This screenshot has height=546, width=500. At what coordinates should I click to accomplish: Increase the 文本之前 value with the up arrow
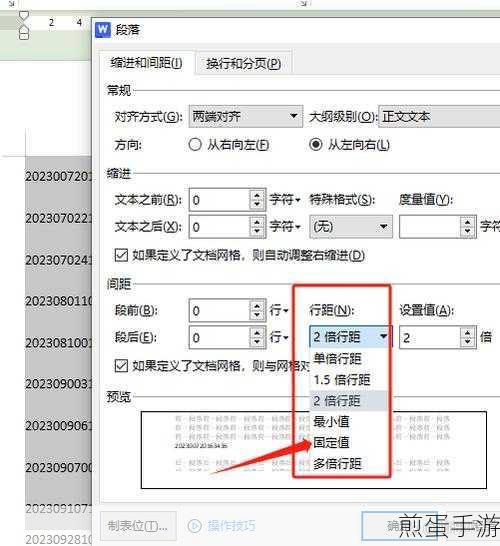[257, 195]
